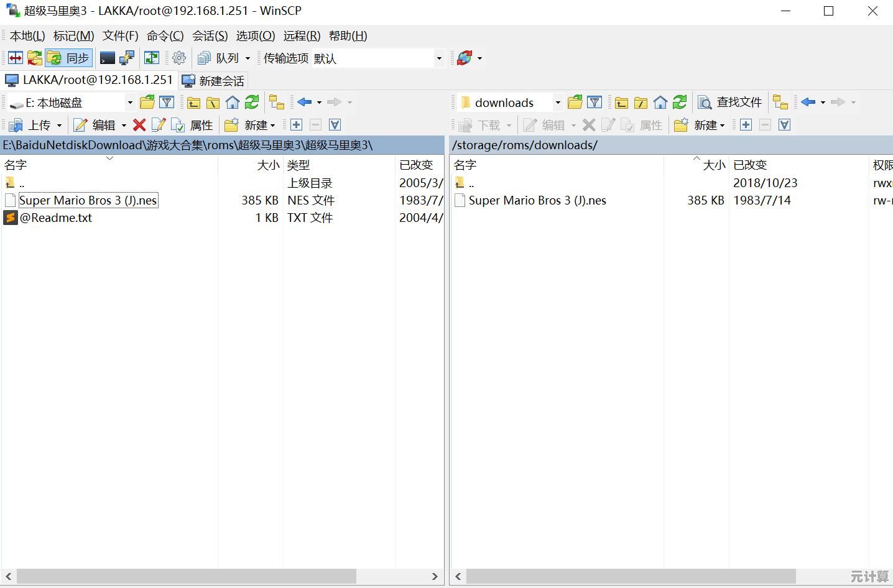
Task: Open the local panel 属性 properties button
Action: coord(193,125)
